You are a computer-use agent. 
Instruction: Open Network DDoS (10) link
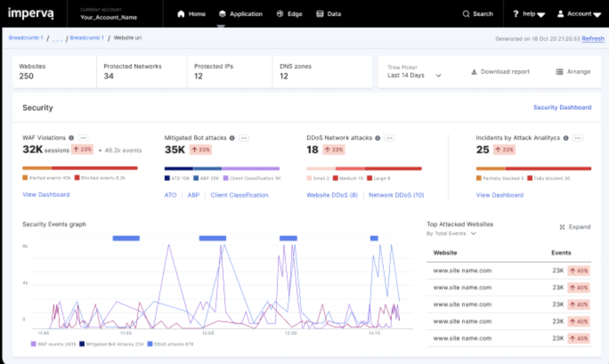tap(397, 195)
